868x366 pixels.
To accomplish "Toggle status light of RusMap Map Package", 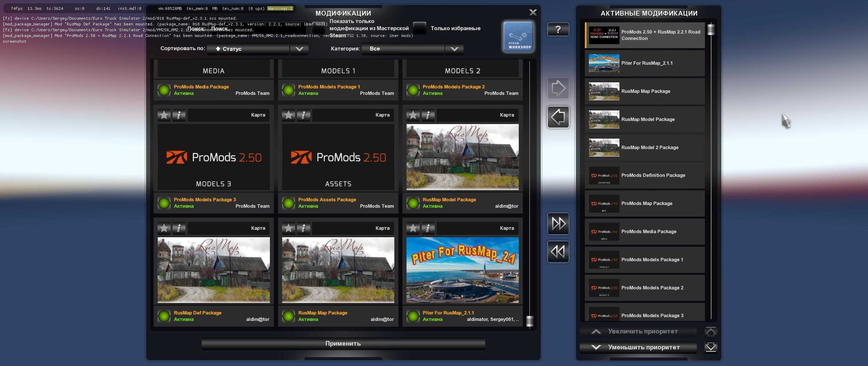I will (x=289, y=316).
